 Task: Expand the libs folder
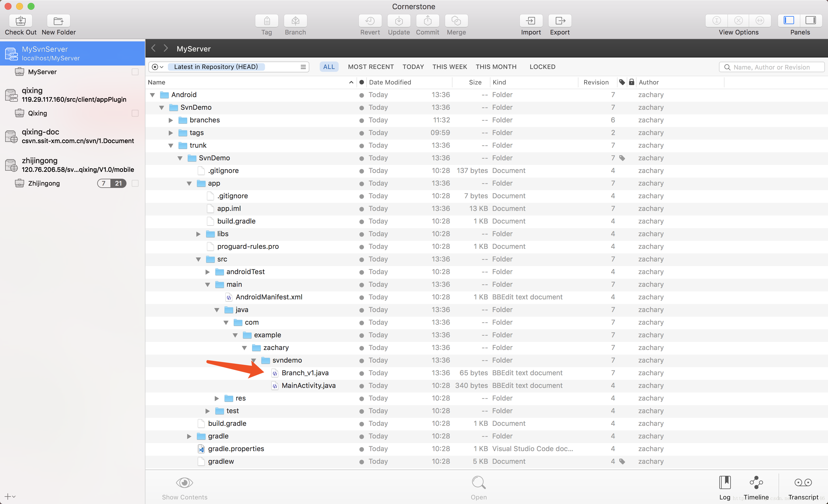(x=198, y=234)
